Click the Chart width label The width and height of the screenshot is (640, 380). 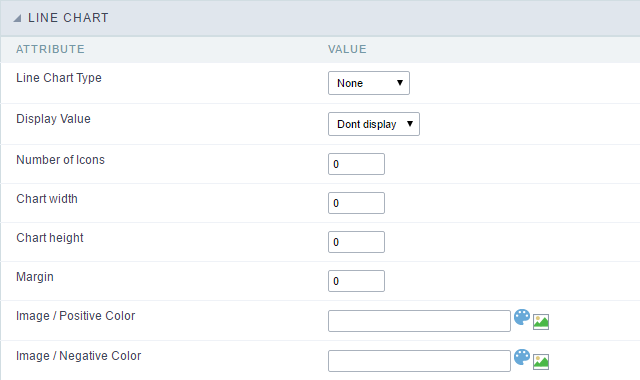coord(47,199)
